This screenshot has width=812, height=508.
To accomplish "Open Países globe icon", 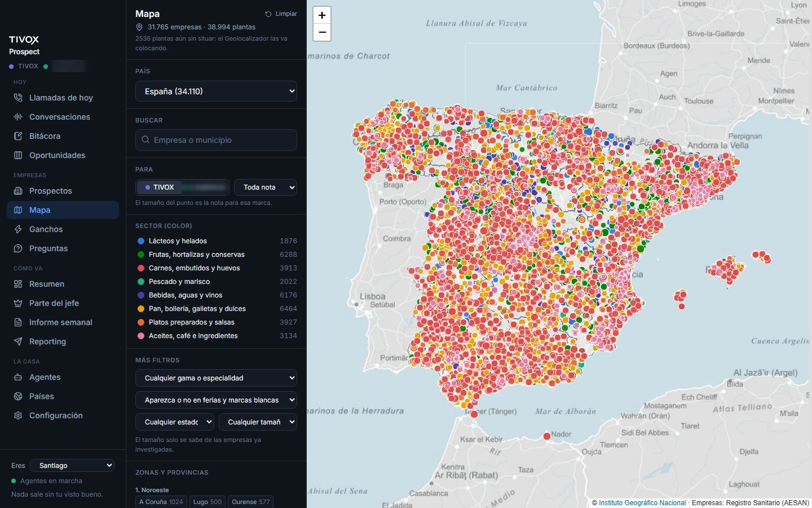I will (18, 396).
